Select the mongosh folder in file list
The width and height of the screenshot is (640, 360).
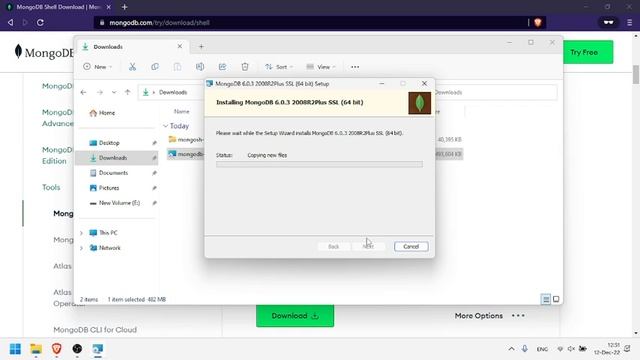(186, 140)
